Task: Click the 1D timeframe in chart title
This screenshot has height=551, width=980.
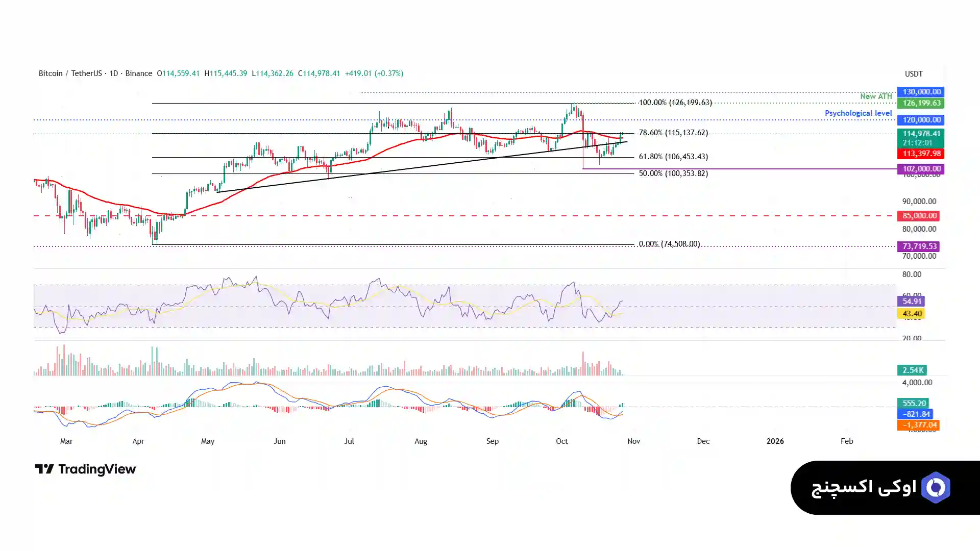Action: (x=113, y=73)
